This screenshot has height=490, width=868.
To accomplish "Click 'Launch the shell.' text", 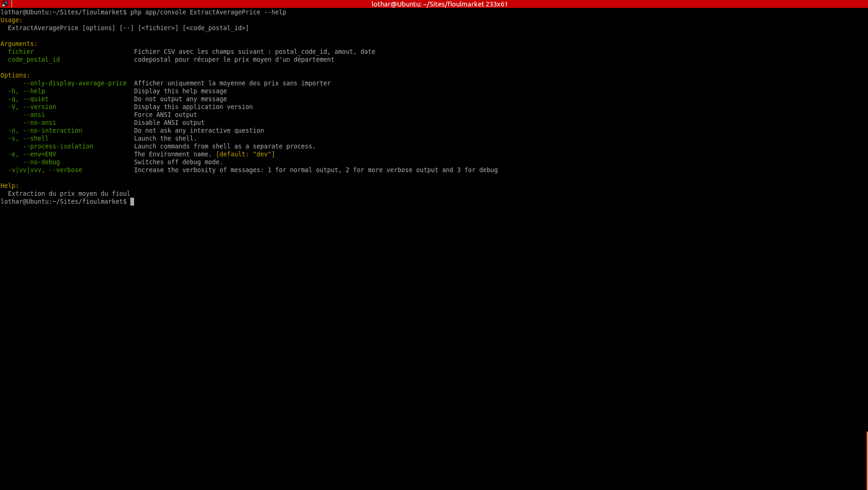I will [166, 138].
